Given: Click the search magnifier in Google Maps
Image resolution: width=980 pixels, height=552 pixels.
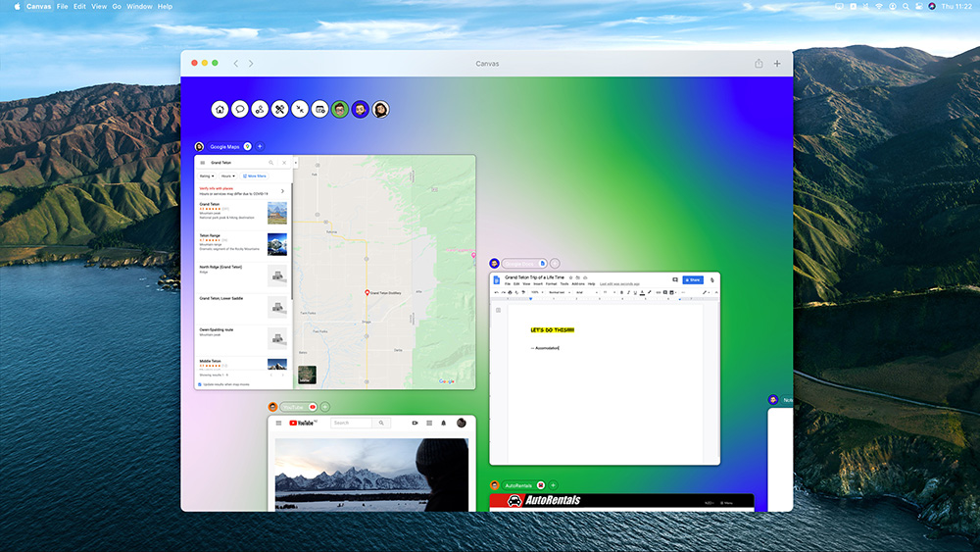Looking at the screenshot, I should click(x=271, y=163).
